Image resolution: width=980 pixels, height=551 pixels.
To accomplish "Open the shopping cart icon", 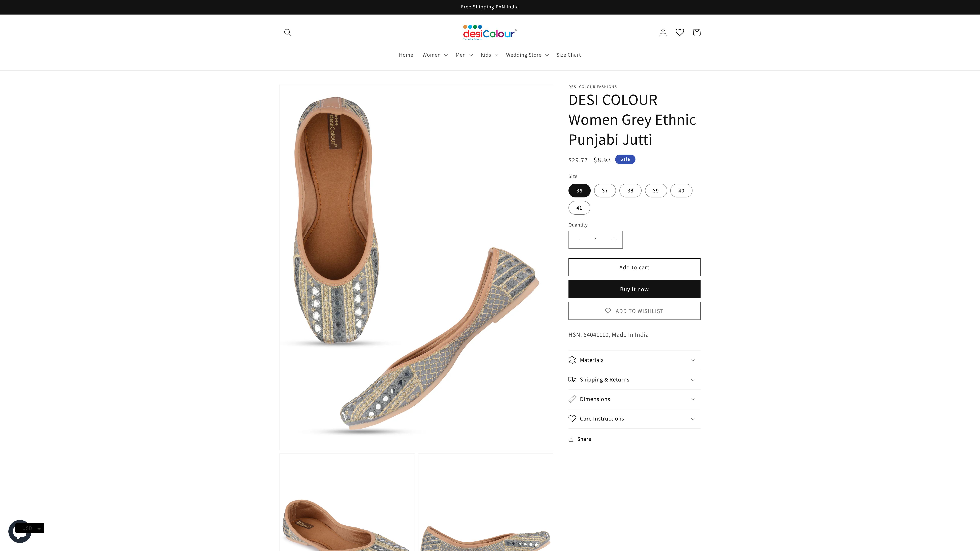I will pos(697,32).
